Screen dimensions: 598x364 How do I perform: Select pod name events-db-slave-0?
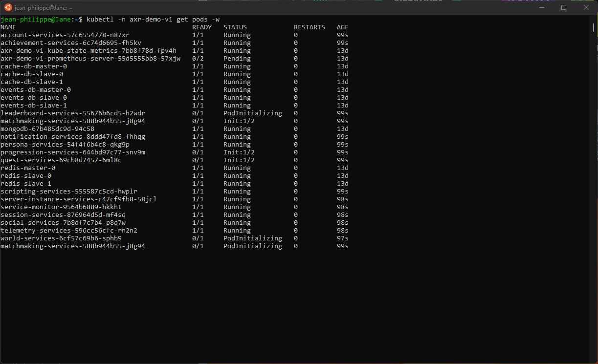tap(34, 98)
